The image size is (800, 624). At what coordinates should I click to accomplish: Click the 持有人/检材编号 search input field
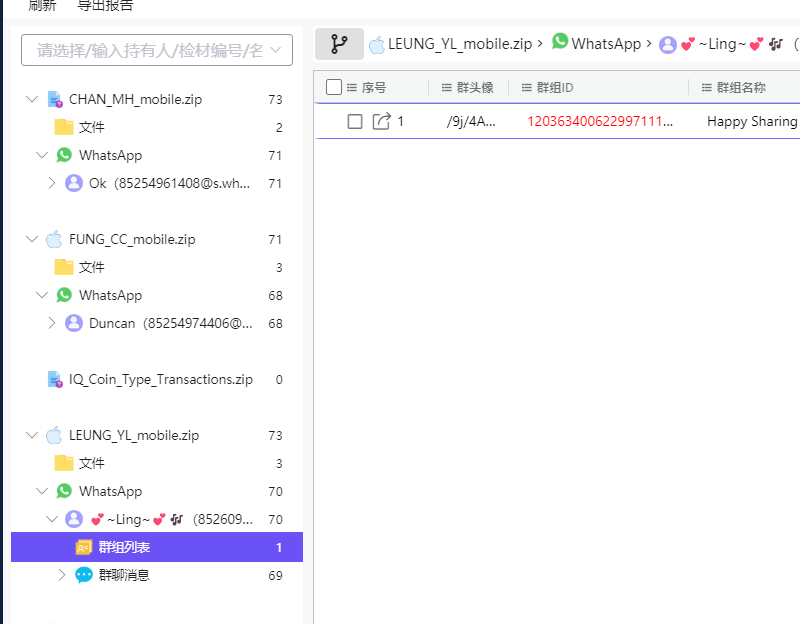(x=155, y=50)
